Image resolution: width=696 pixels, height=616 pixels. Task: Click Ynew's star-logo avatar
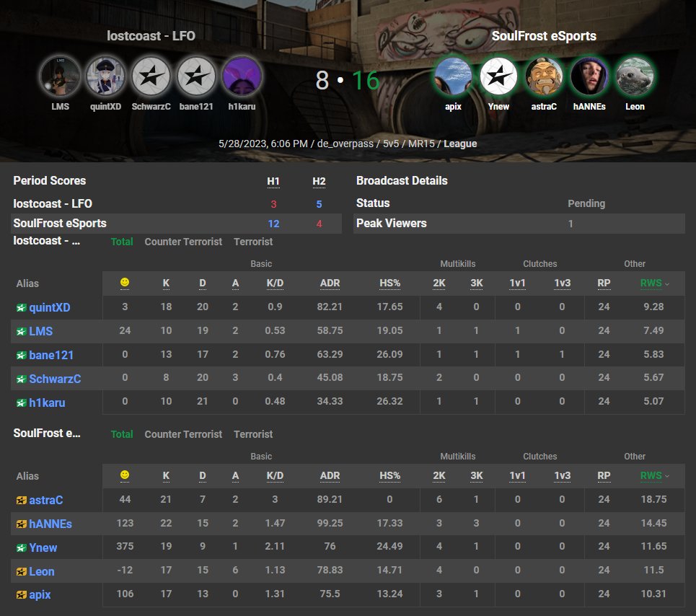498,75
